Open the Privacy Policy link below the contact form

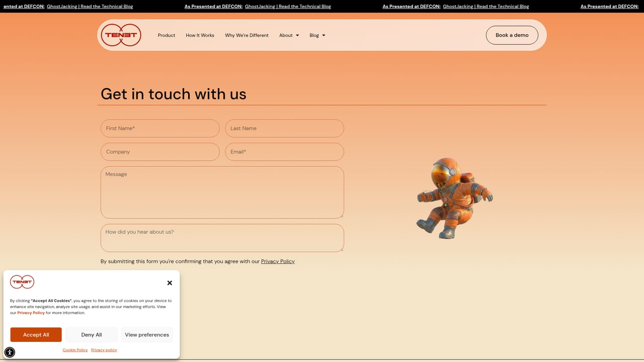pyautogui.click(x=278, y=261)
